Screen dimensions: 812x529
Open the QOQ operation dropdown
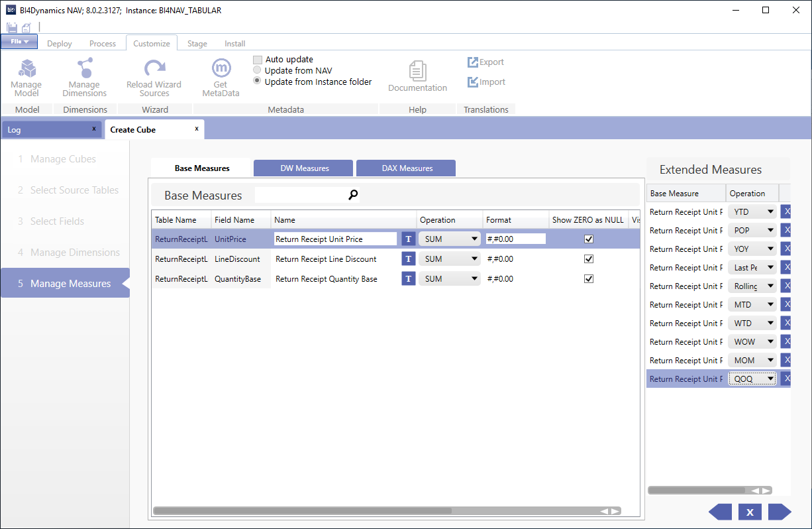pos(752,379)
